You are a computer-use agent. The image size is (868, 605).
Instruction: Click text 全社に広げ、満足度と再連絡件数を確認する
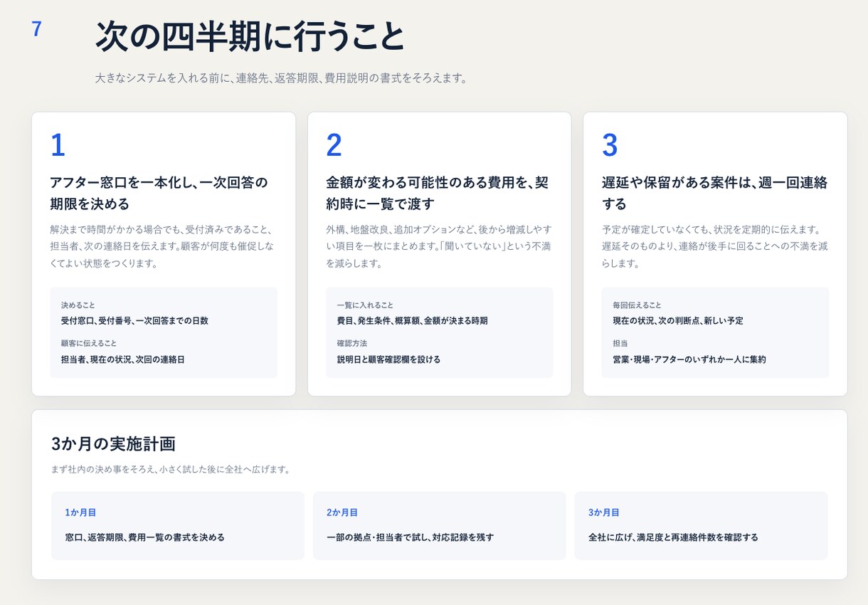pos(674,537)
